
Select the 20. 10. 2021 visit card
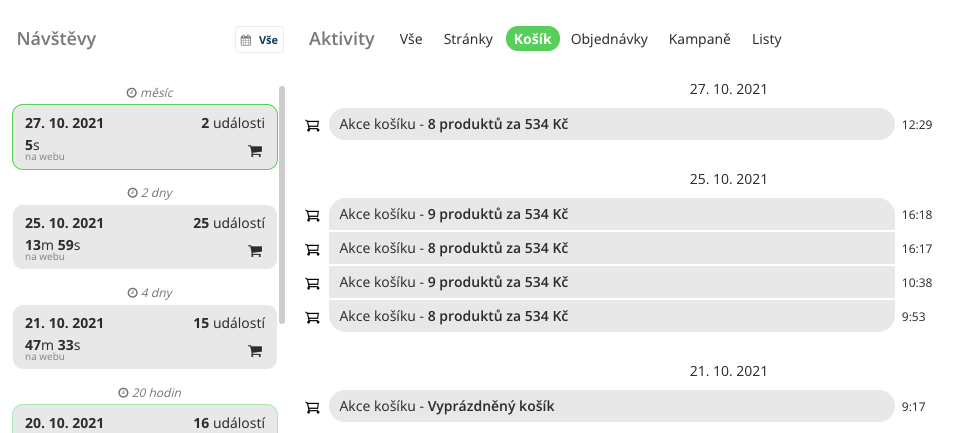tap(145, 420)
